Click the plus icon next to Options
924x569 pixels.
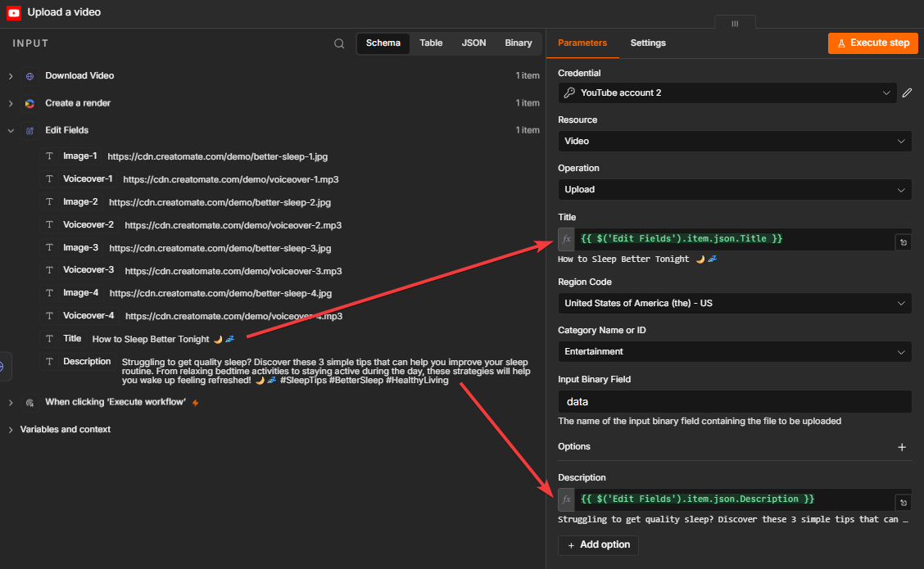click(x=902, y=447)
